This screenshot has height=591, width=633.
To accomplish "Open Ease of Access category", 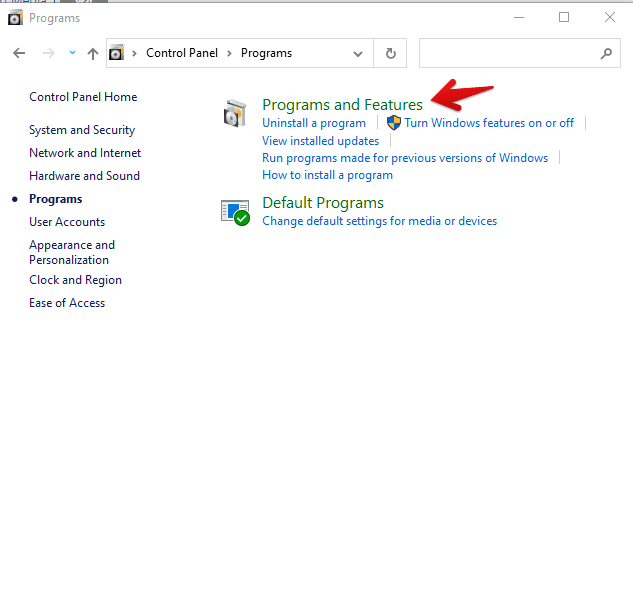I will tap(67, 303).
